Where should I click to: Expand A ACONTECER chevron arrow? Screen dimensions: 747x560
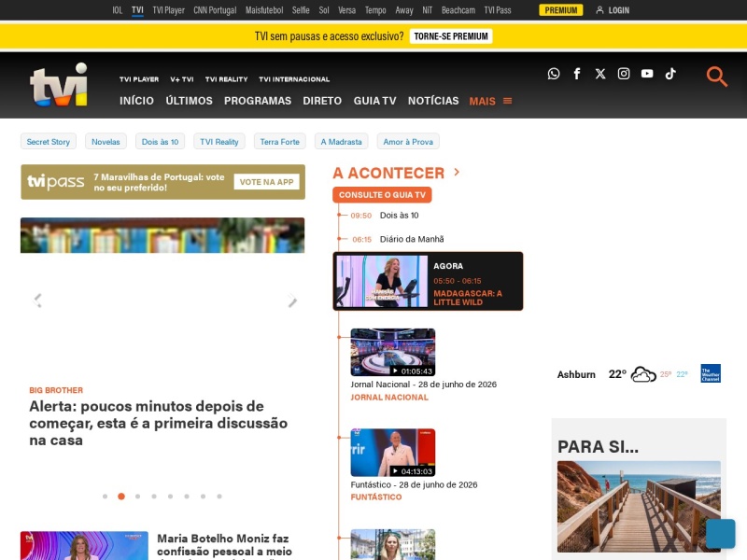[x=457, y=172]
